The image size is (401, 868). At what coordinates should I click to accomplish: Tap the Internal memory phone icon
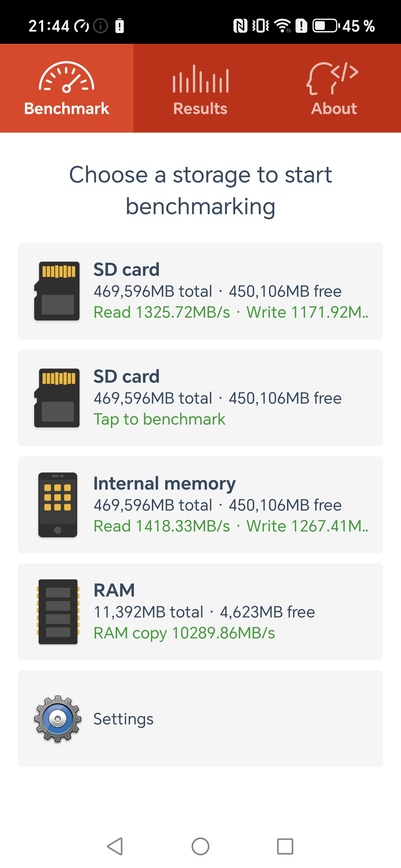point(58,504)
